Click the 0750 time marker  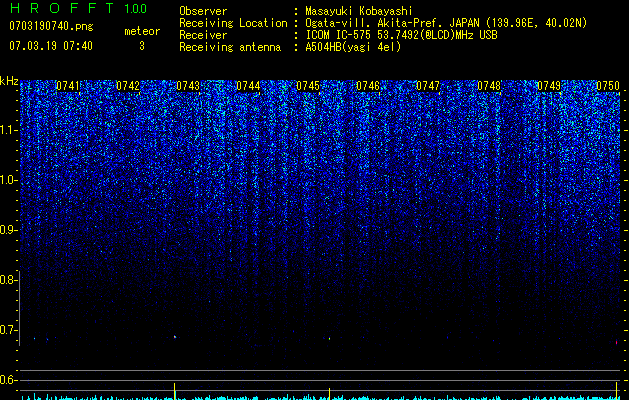608,86
